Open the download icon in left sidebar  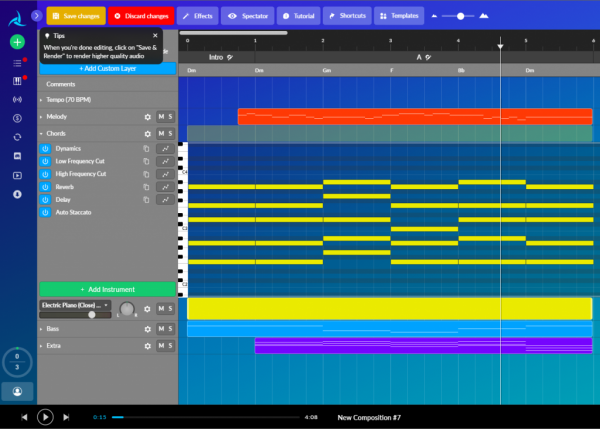tap(17, 194)
